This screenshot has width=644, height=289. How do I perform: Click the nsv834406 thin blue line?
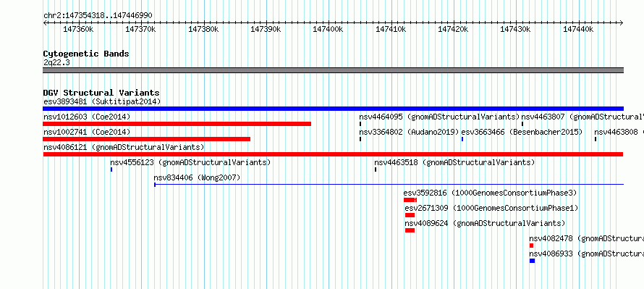(x=389, y=185)
